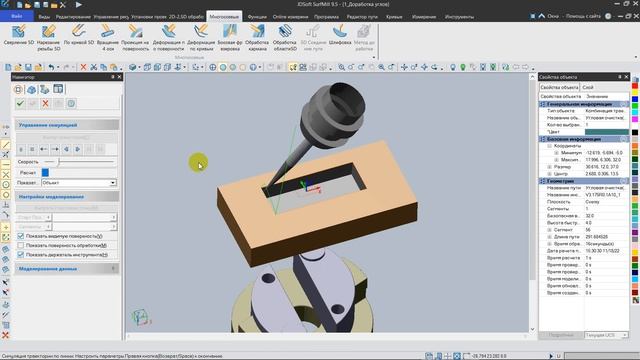Click the undo arrow in toolbar

(51, 67)
